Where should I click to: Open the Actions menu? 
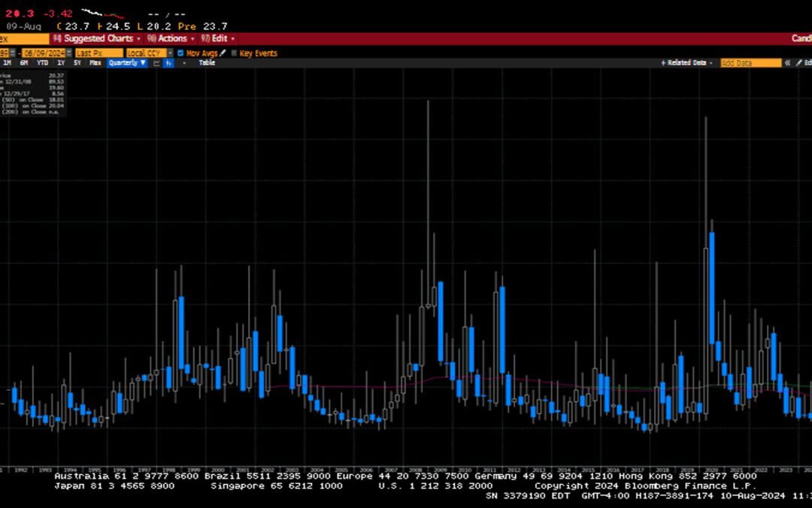tap(171, 38)
